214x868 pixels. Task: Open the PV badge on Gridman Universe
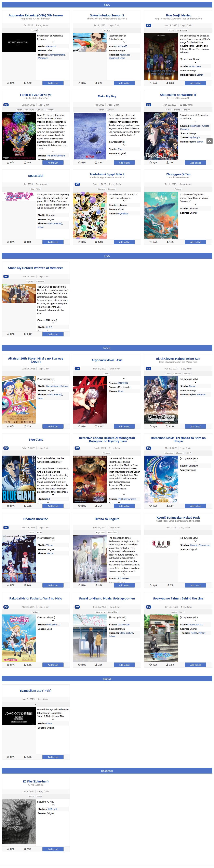coord(6,528)
